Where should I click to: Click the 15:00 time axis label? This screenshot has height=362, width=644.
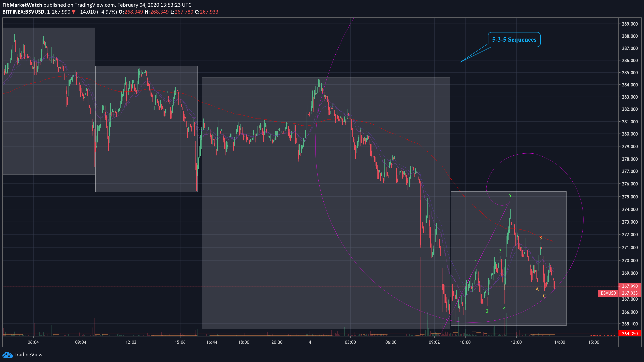point(594,342)
